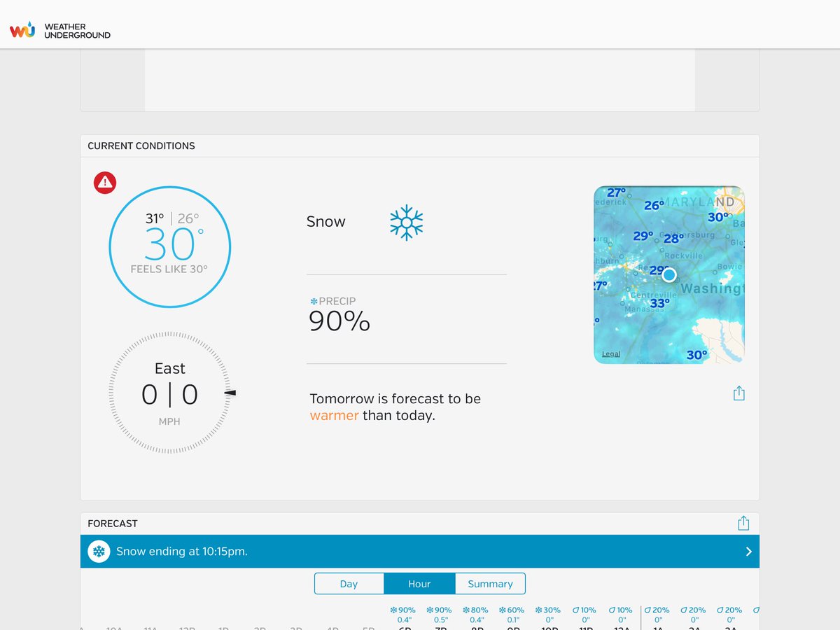The image size is (840, 630).
Task: Click the share icon below the radar map
Action: point(738,393)
